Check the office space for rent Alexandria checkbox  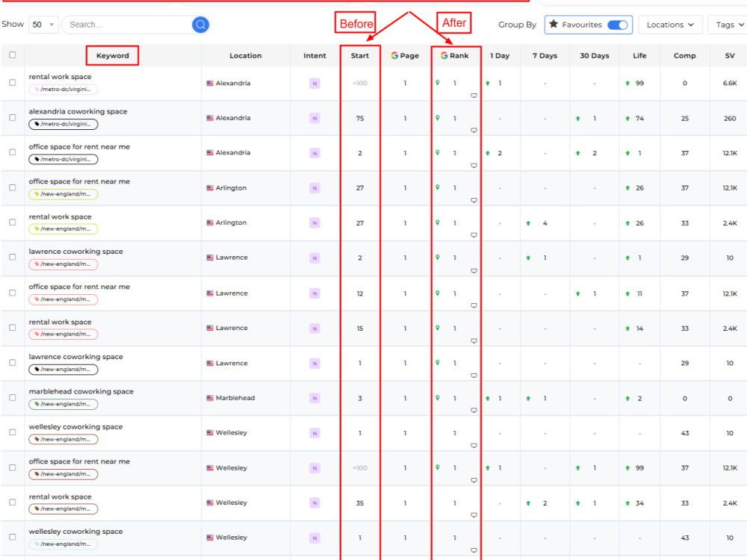point(13,152)
